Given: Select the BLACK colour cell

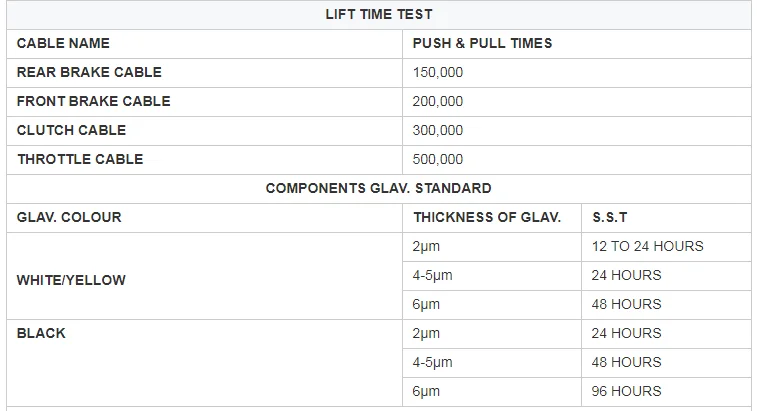Looking at the screenshot, I should point(41,334).
